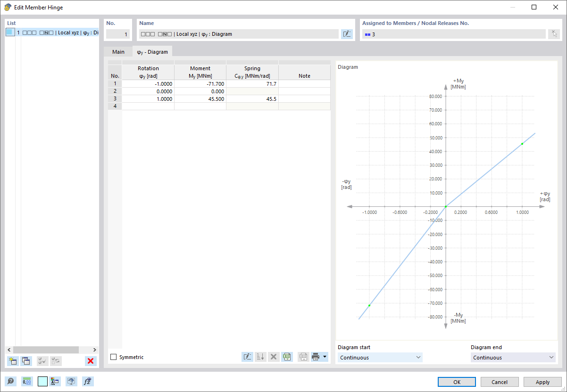Click the formula visibility fx icon
The width and height of the screenshot is (567, 392).
(x=88, y=381)
